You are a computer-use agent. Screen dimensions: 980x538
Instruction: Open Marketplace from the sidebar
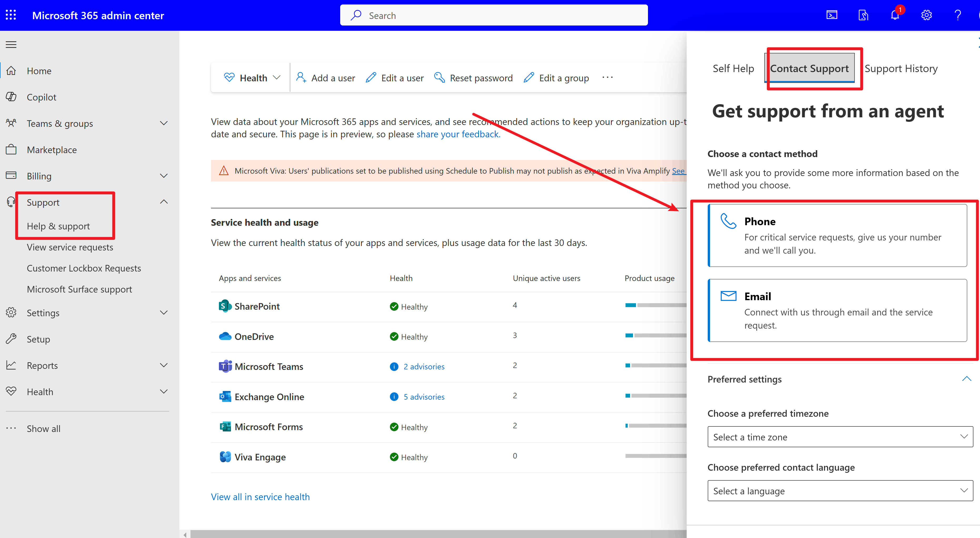[52, 149]
